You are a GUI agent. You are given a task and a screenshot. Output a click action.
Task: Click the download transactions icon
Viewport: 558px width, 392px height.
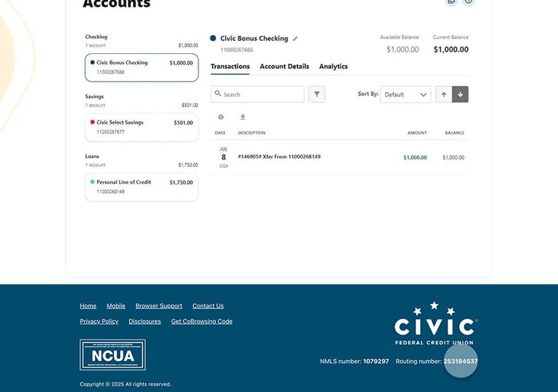tap(243, 117)
